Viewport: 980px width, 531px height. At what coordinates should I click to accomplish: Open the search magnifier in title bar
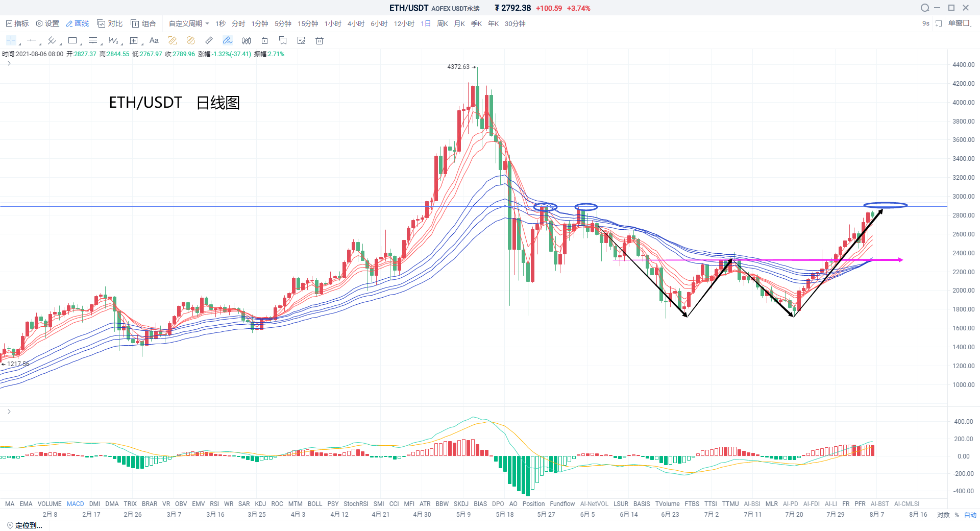[x=924, y=8]
